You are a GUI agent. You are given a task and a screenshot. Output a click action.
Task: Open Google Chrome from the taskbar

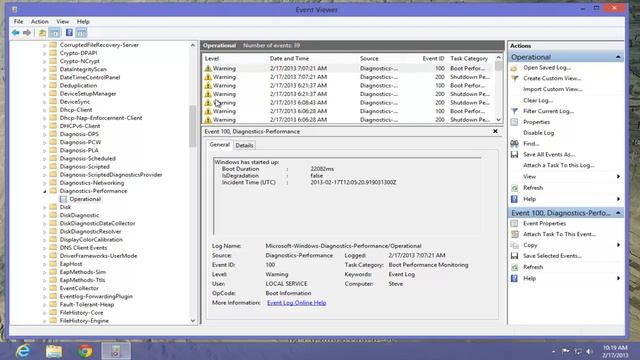pyautogui.click(x=85, y=351)
